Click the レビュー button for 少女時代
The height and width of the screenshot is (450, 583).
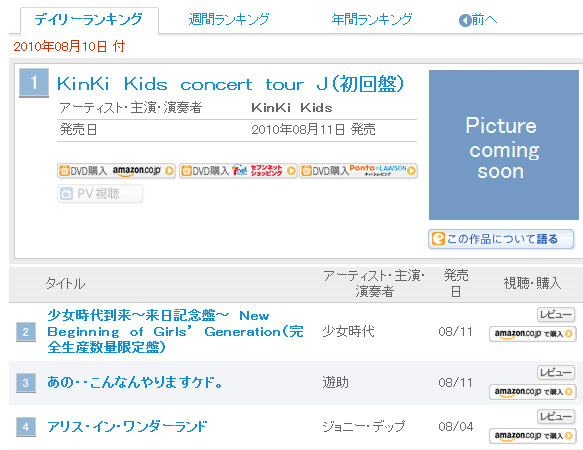coord(556,315)
